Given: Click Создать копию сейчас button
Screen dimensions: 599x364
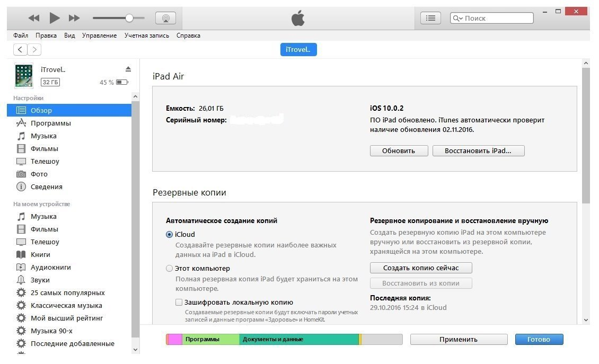Looking at the screenshot, I should click(421, 268).
